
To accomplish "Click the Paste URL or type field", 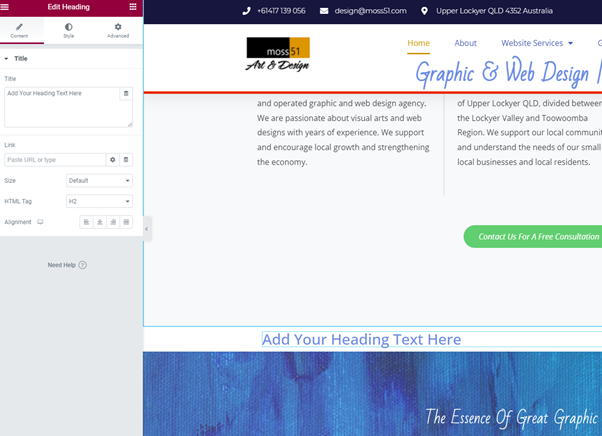I will [55, 160].
